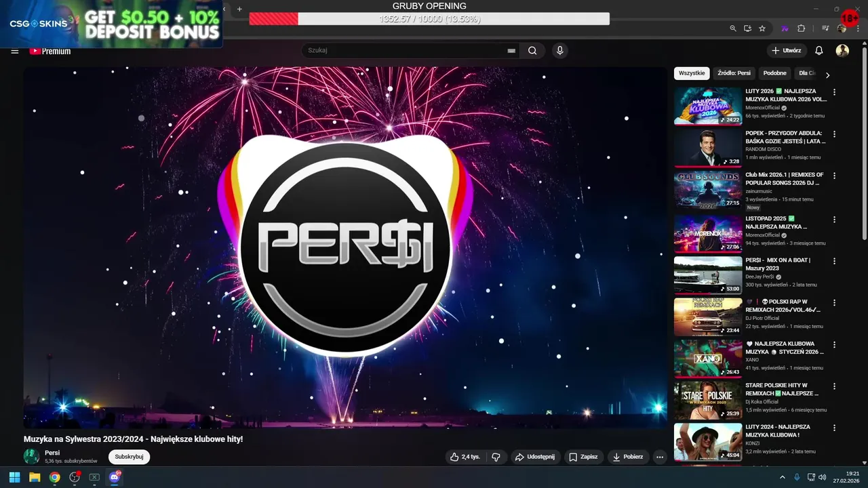Open OBS Studio from the taskbar
Viewport: 868px width, 488px height.
pyautogui.click(x=75, y=477)
